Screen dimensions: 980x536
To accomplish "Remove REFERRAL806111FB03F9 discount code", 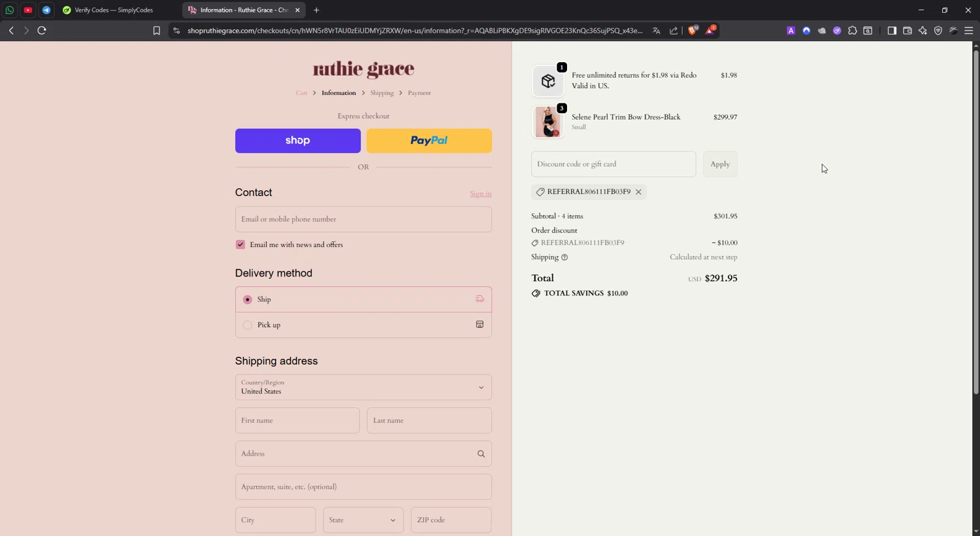I will click(638, 192).
